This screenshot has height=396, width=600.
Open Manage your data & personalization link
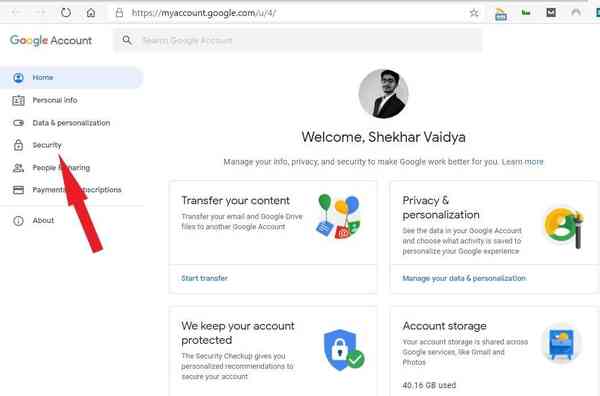pos(464,278)
